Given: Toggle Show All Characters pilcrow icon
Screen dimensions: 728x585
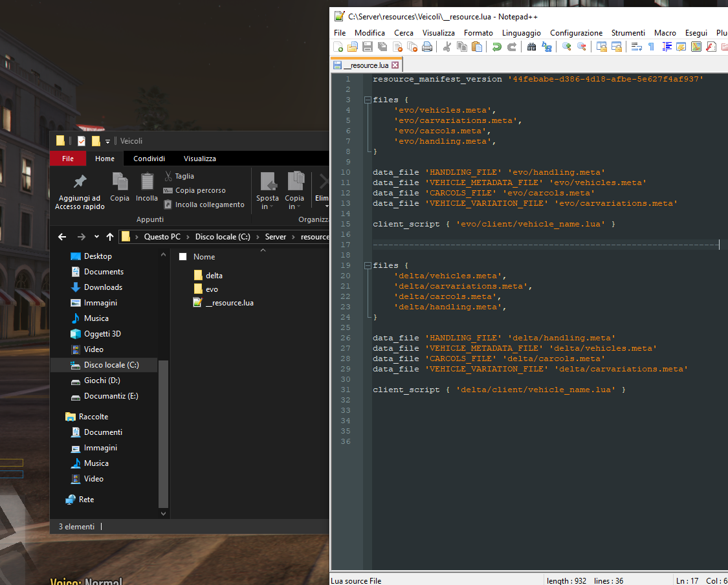Looking at the screenshot, I should click(x=651, y=47).
